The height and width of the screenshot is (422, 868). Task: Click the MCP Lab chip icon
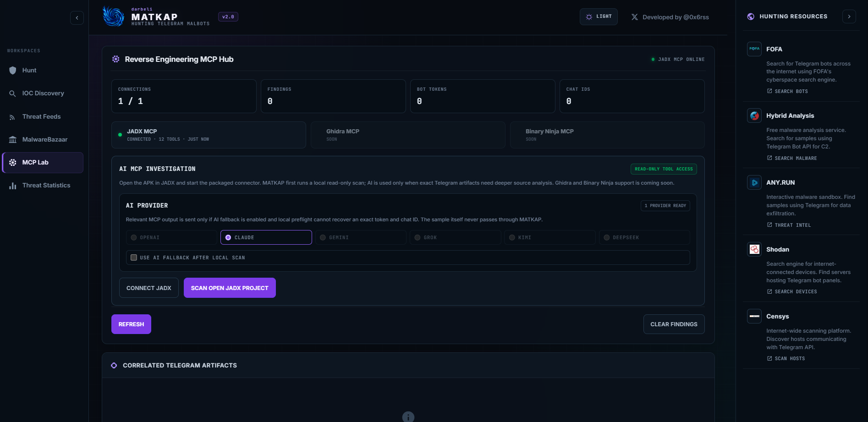click(x=13, y=163)
